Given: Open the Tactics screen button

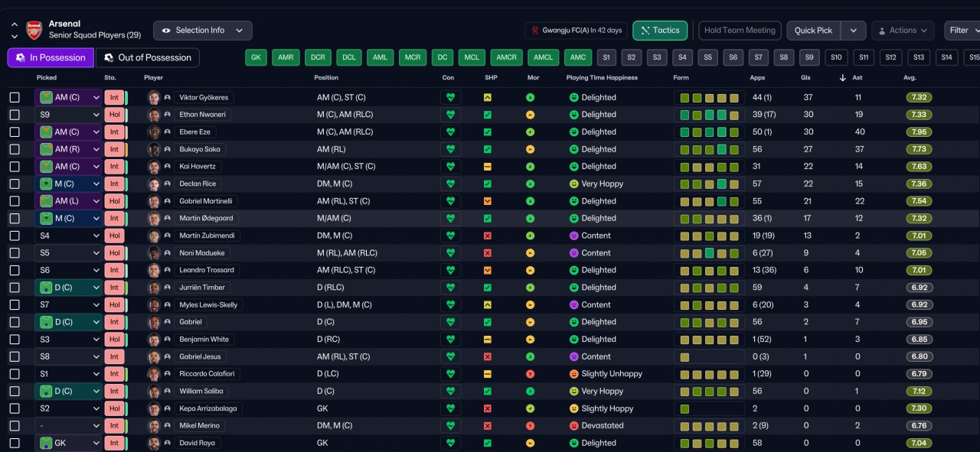Looking at the screenshot, I should pos(660,31).
